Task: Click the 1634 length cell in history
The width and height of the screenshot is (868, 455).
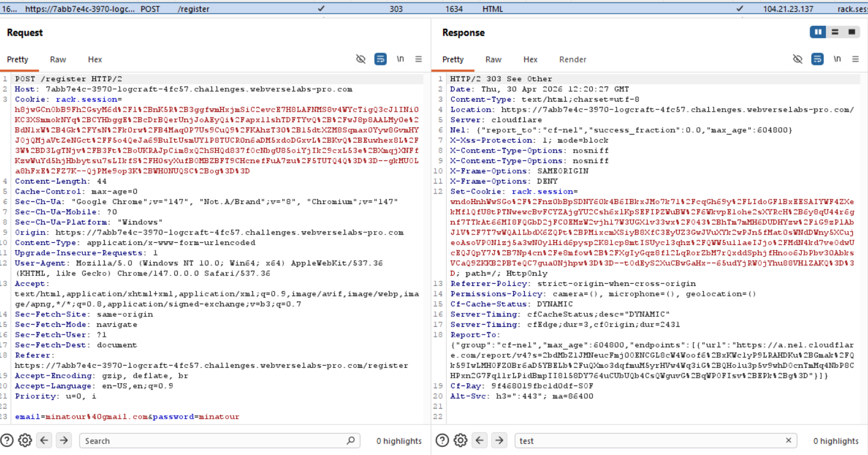Action: coord(454,9)
